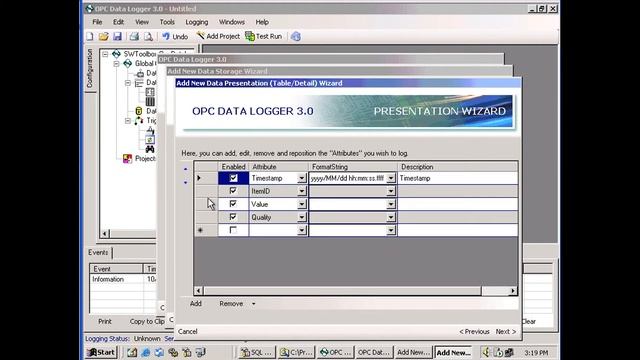Select the Global node icon in tree
640x360 pixels.
tap(128, 63)
